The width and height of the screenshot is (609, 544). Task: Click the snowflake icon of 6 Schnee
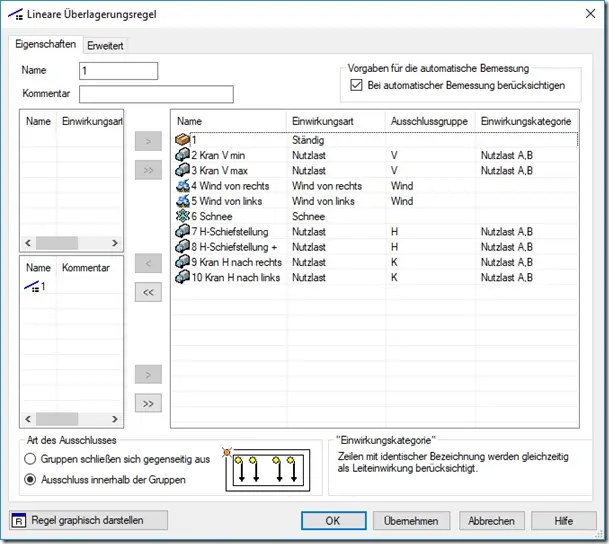point(182,216)
